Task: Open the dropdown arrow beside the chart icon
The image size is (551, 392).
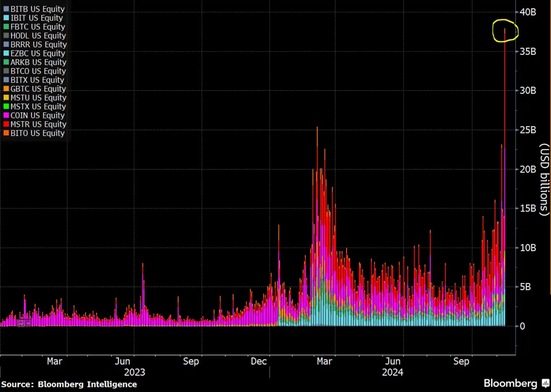Action: click(x=29, y=324)
